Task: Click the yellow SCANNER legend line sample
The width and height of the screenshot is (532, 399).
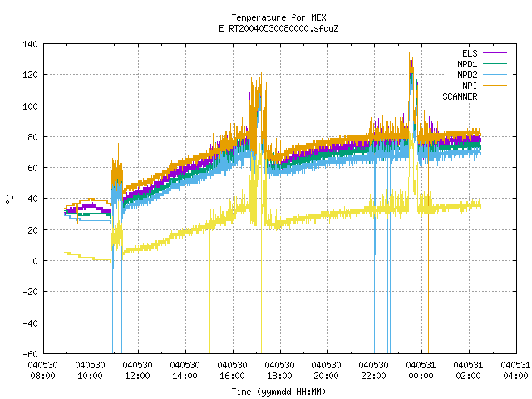Action: [x=495, y=96]
